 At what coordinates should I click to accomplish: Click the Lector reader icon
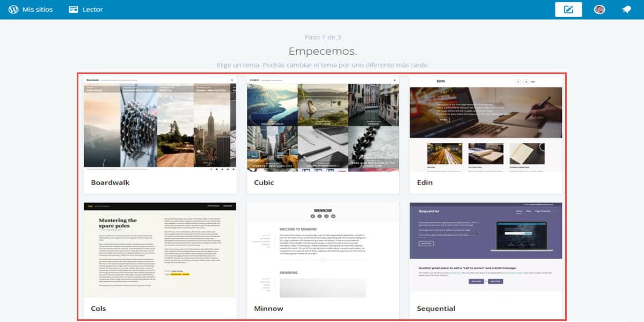[x=74, y=10]
